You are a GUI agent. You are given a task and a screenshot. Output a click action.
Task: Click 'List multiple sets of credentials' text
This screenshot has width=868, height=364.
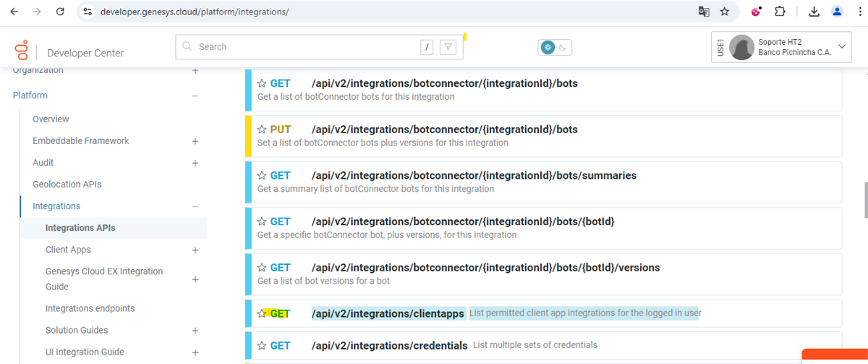click(x=535, y=345)
